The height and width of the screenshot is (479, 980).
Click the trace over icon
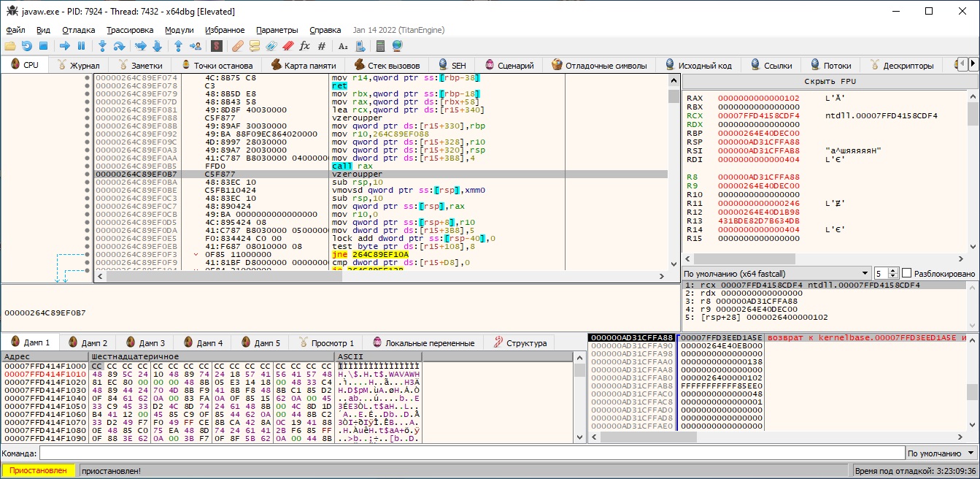pos(156,46)
